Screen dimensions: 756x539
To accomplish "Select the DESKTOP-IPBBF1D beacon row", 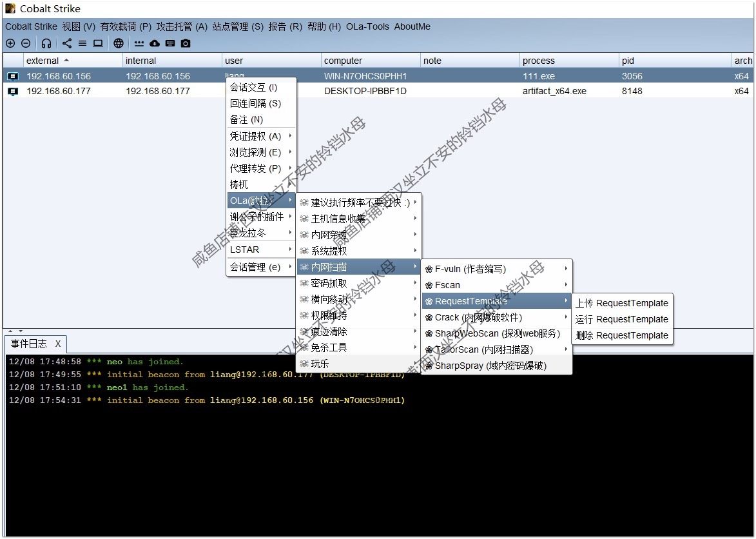I will point(365,91).
